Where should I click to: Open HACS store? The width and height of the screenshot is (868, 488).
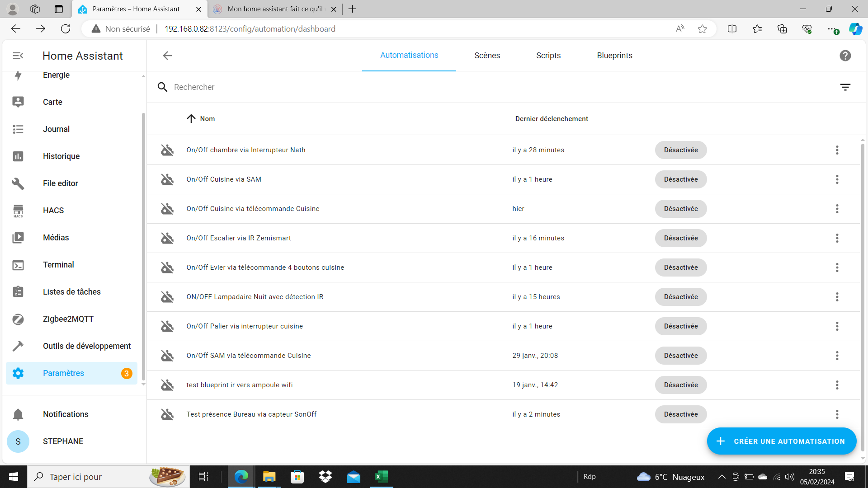tap(71, 211)
